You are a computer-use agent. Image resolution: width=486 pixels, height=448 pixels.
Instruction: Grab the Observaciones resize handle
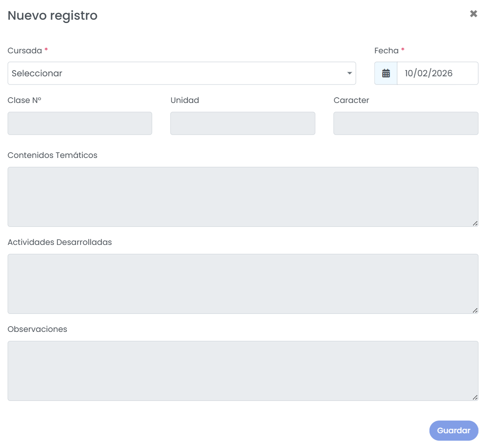point(475,398)
